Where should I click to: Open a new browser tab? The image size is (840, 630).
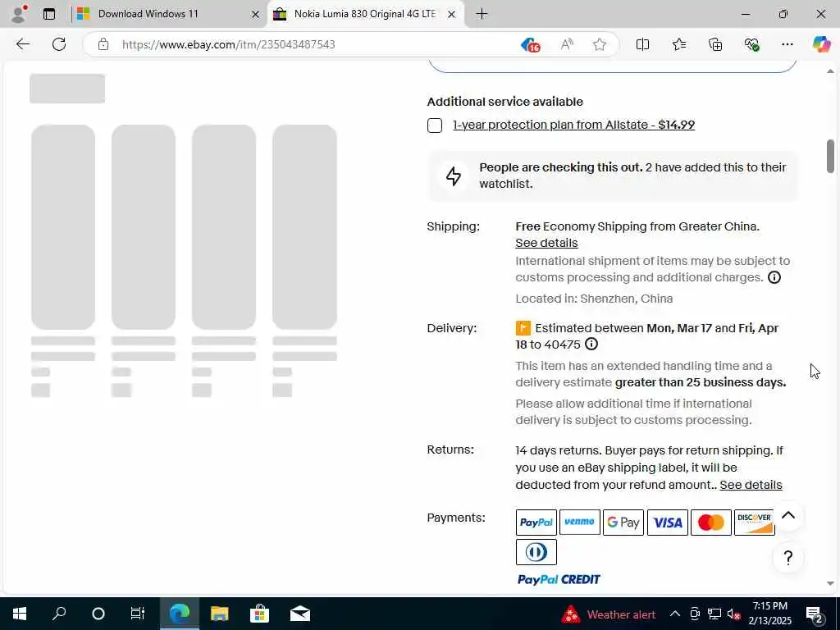click(x=482, y=14)
